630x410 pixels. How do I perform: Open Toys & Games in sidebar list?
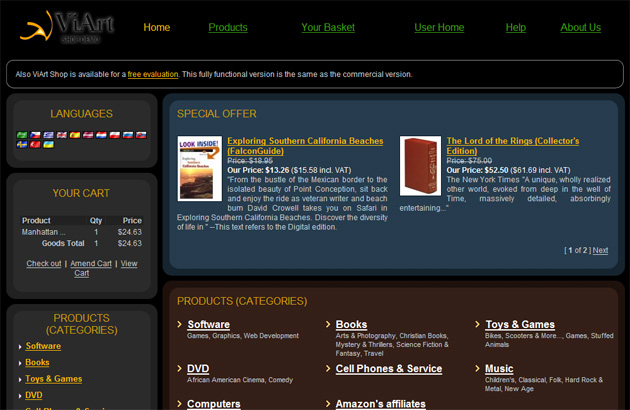click(53, 379)
